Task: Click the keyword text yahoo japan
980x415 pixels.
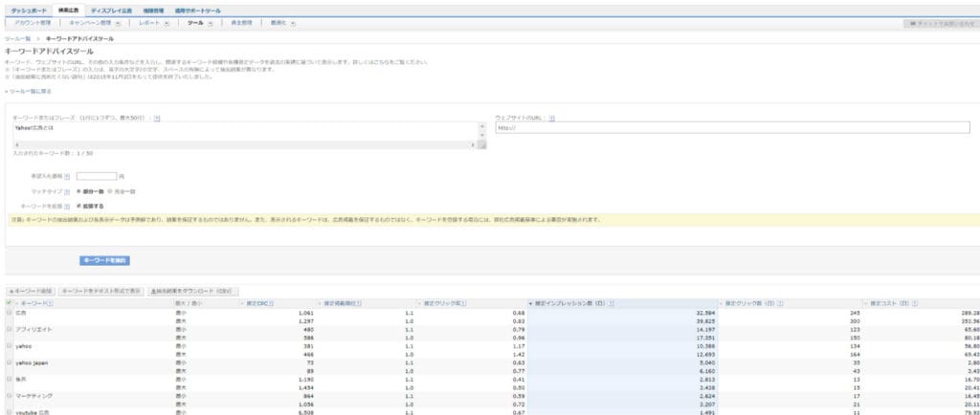Action: coord(32,362)
